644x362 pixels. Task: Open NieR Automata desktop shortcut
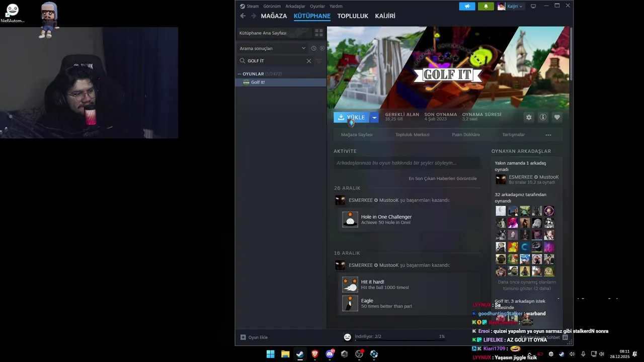(x=12, y=14)
